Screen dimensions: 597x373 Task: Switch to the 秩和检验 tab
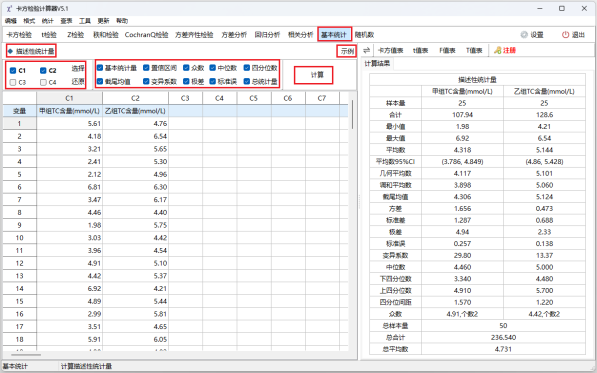[x=105, y=35]
